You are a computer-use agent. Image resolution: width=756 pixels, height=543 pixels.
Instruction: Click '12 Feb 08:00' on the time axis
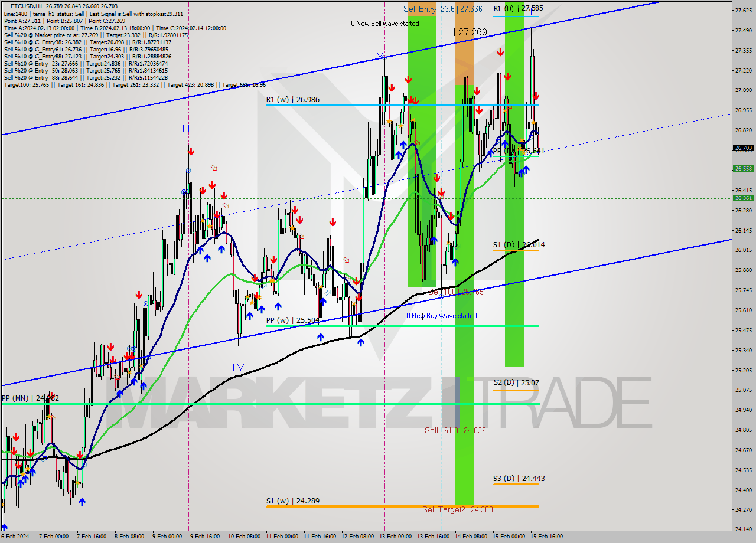pyautogui.click(x=357, y=537)
